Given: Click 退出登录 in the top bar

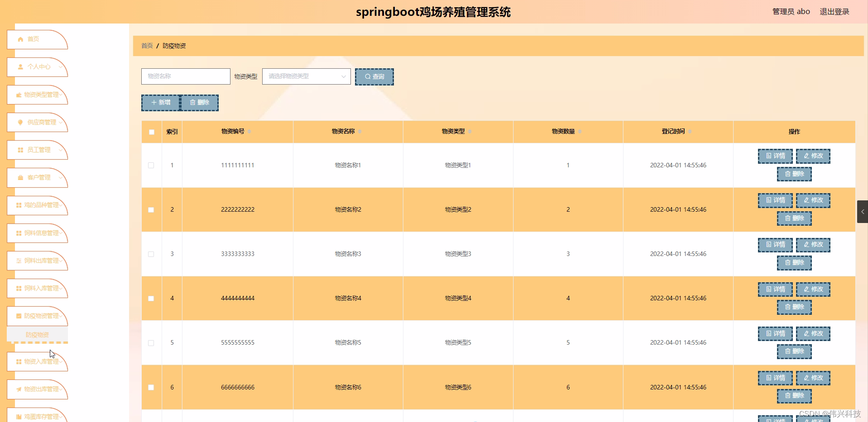Looking at the screenshot, I should coord(834,11).
